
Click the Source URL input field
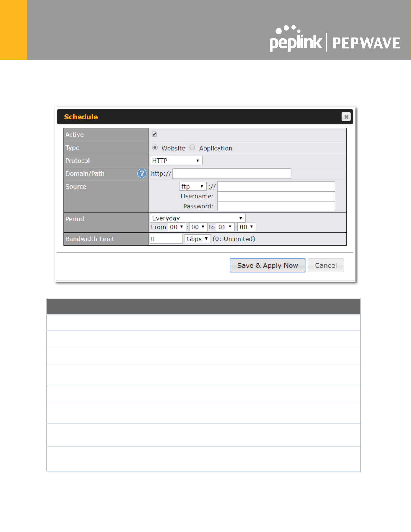point(276,186)
